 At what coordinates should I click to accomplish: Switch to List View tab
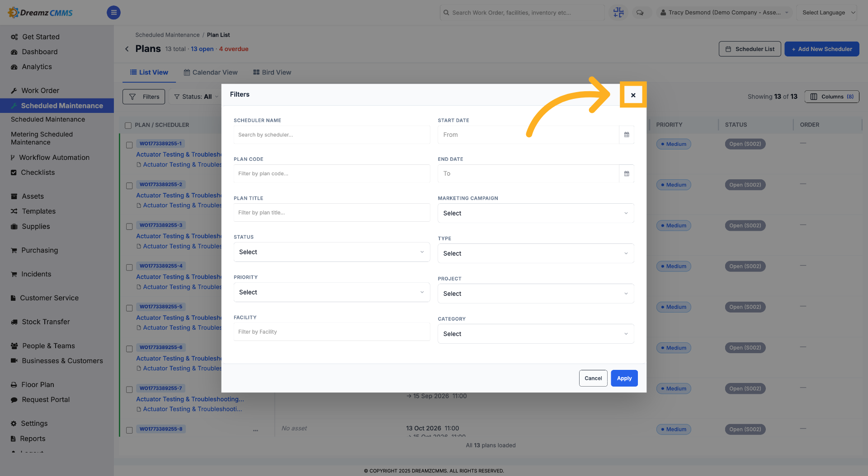tap(149, 72)
